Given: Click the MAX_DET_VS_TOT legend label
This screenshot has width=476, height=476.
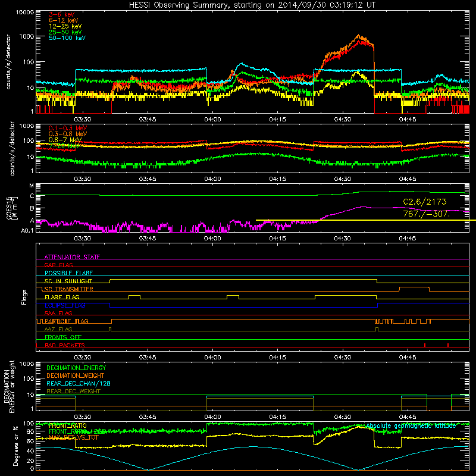Looking at the screenshot, I should coord(74,437).
